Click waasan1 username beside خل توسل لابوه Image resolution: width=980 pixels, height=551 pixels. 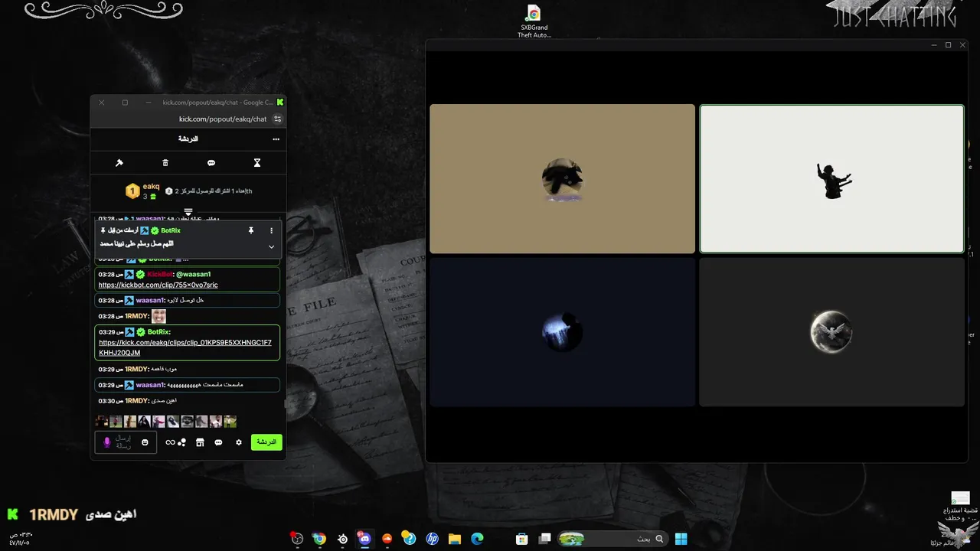150,300
